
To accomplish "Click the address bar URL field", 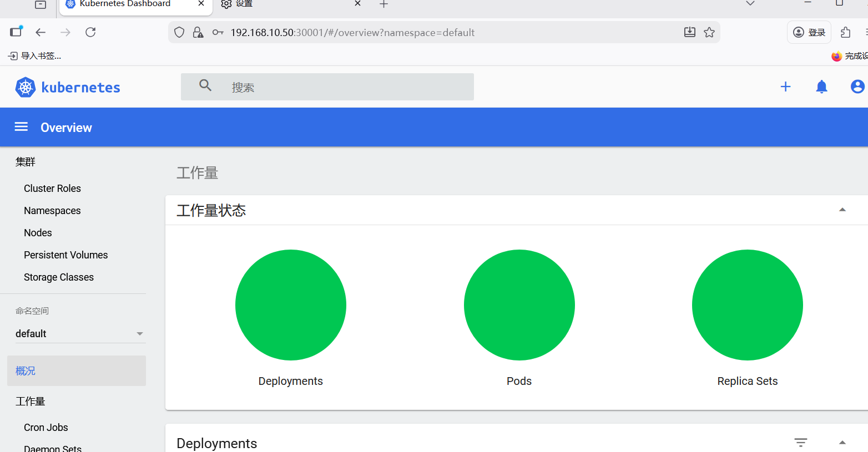I will 444,32.
